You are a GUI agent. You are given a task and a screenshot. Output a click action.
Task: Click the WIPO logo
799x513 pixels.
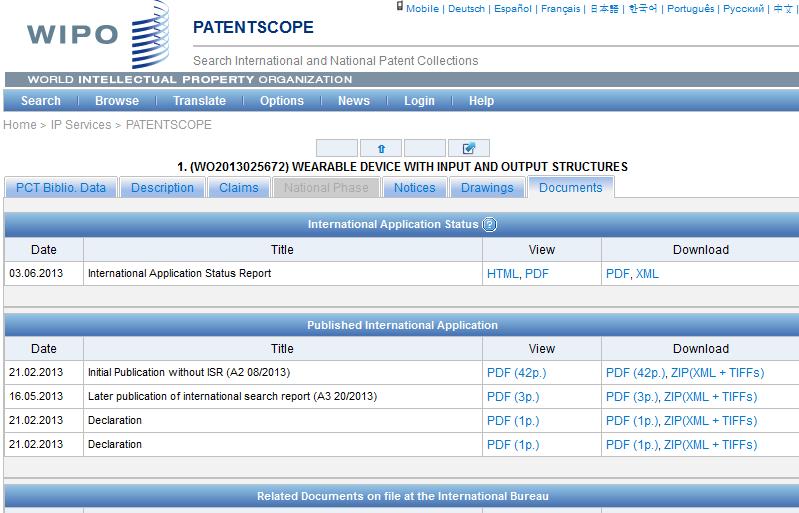click(x=98, y=34)
